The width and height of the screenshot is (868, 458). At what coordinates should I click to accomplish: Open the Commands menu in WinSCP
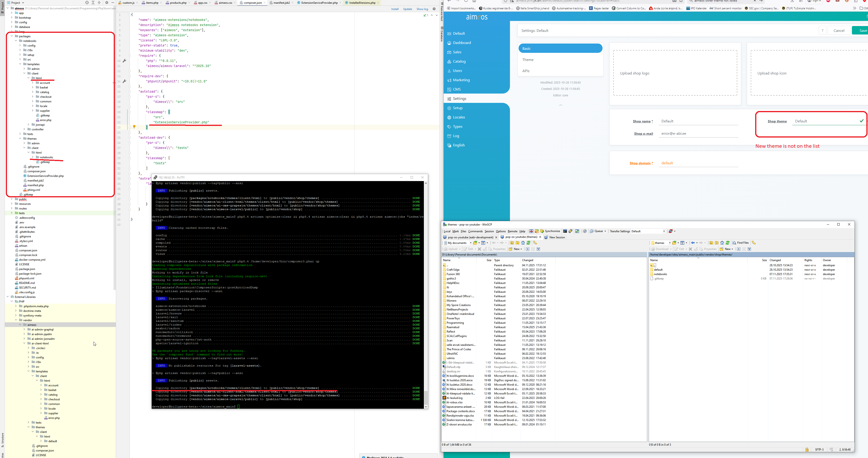tap(475, 231)
